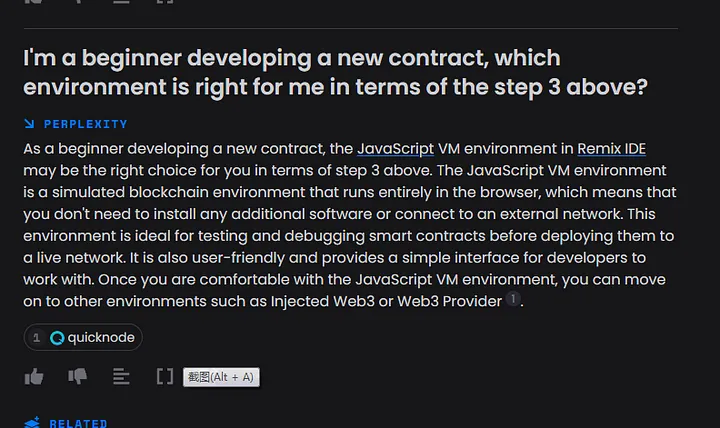Click the Perplexity arrow icon

coord(30,124)
